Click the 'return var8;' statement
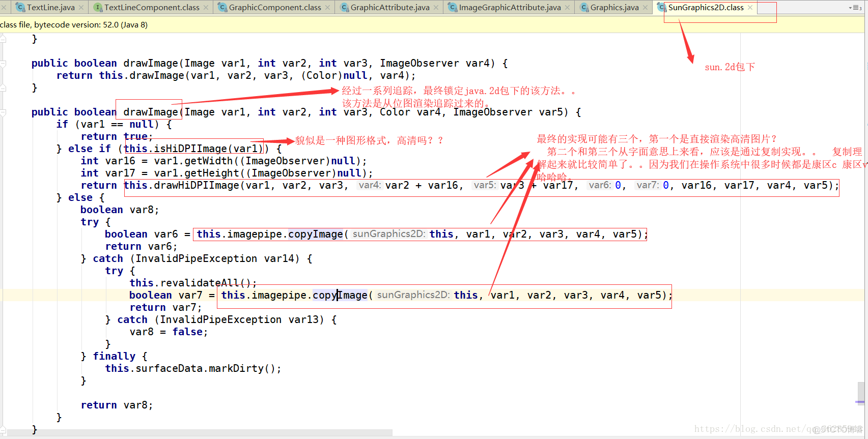 point(117,405)
